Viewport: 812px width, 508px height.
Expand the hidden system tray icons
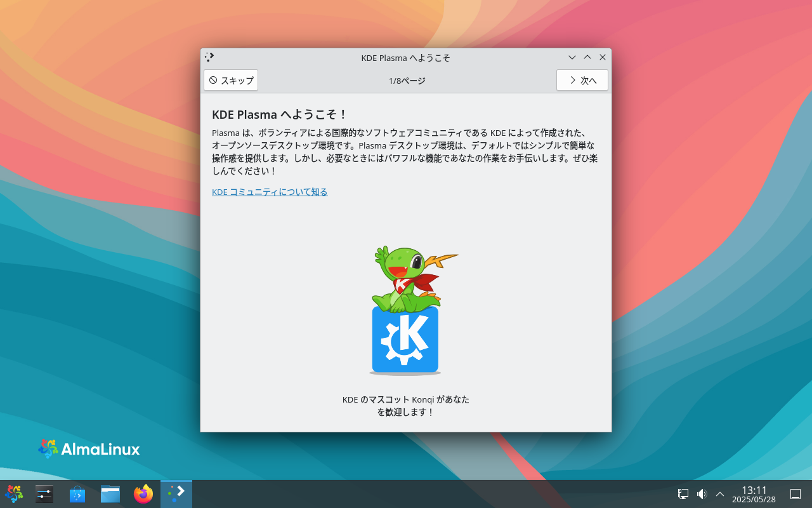tap(720, 494)
